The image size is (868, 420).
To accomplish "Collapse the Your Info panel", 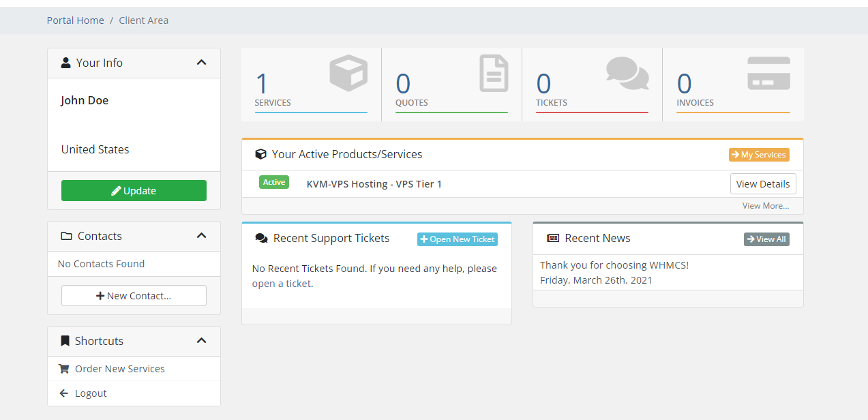I will pyautogui.click(x=201, y=63).
